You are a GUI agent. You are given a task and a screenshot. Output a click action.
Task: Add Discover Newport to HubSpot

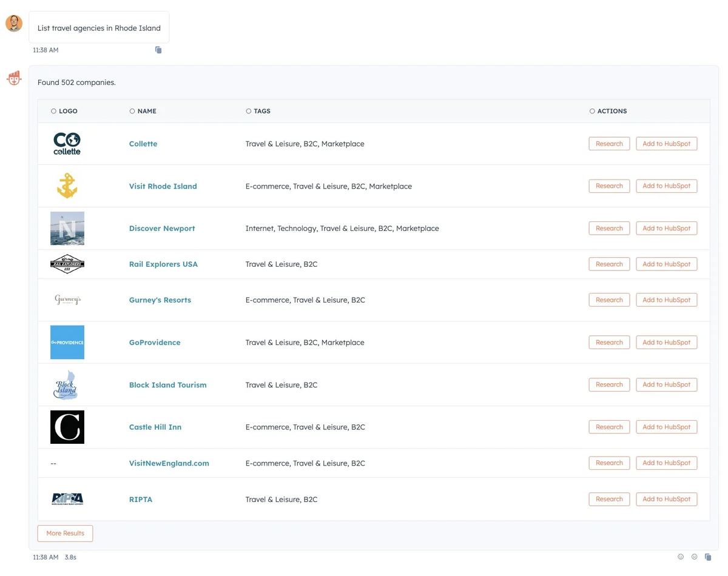(x=667, y=229)
